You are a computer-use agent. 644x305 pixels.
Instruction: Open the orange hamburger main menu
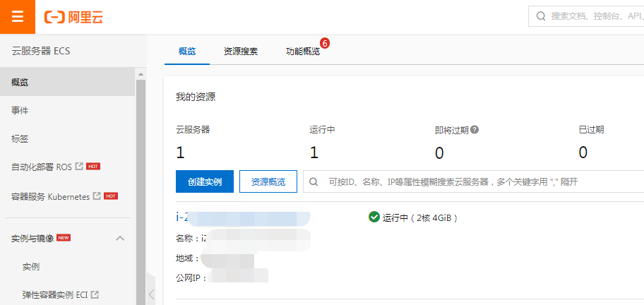pos(17,17)
